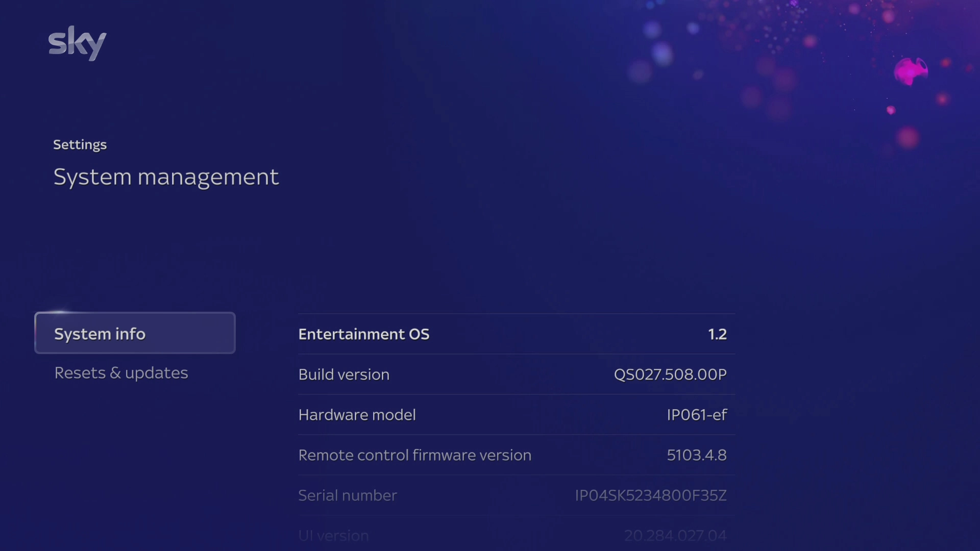Click the hardware model value IP061-ef
Screen dimensions: 980x551
coord(697,415)
